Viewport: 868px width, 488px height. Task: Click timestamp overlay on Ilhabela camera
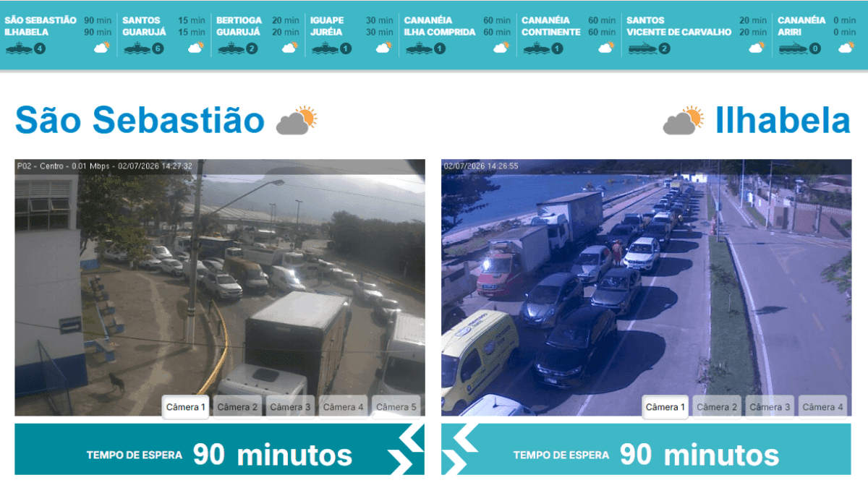click(x=481, y=166)
